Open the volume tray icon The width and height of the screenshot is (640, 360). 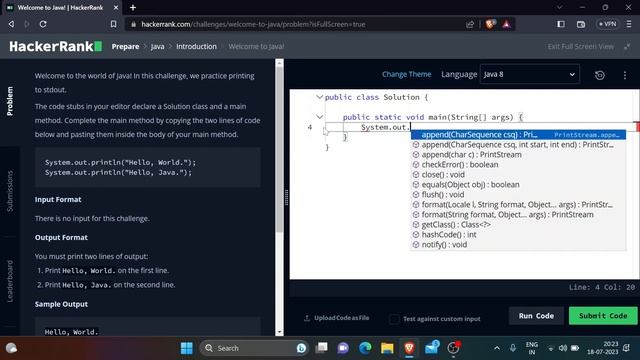(563, 348)
